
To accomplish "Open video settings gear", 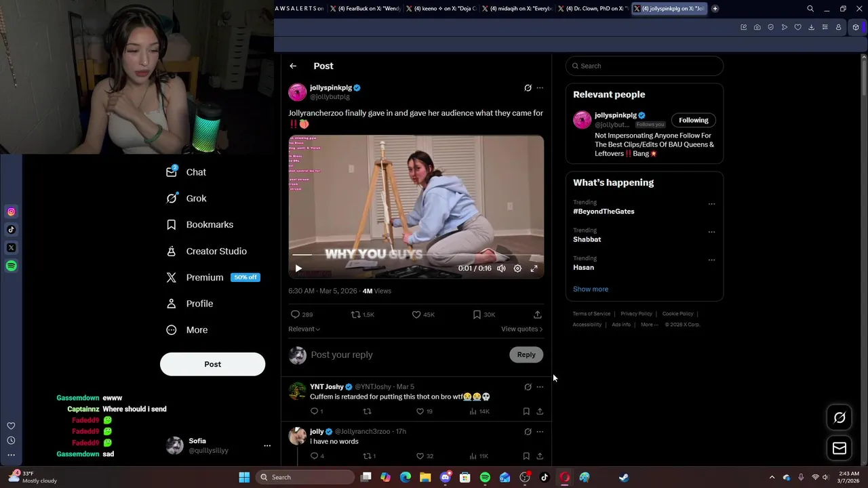I will click(517, 268).
